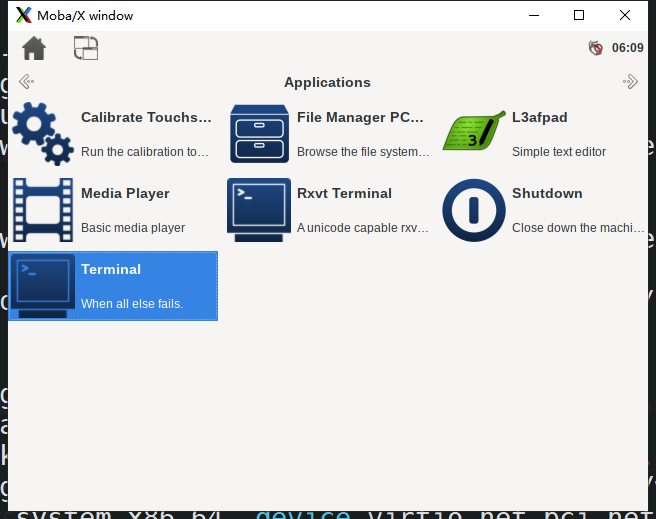Click "Close down the machi..." description
Viewport: 656px width, 519px height.
pos(578,228)
